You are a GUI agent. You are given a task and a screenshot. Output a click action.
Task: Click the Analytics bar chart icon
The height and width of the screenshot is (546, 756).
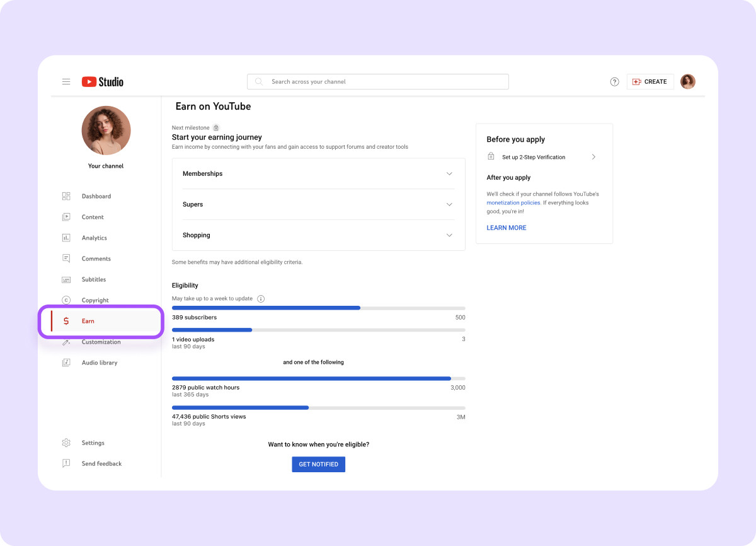(x=66, y=238)
